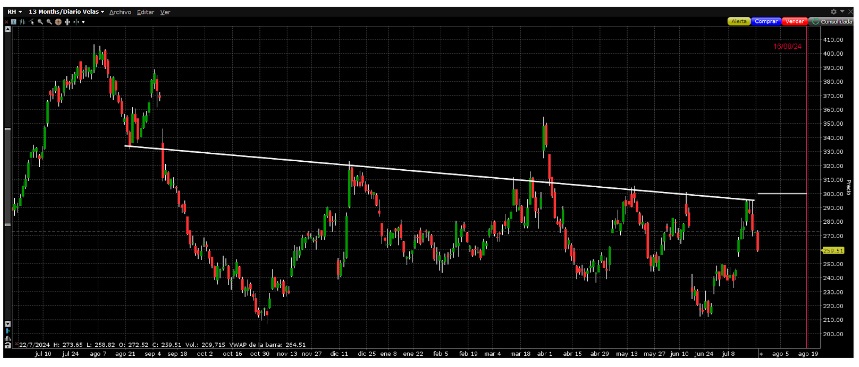
Task: Click the short horizontal line at 300.00
Action: point(782,193)
